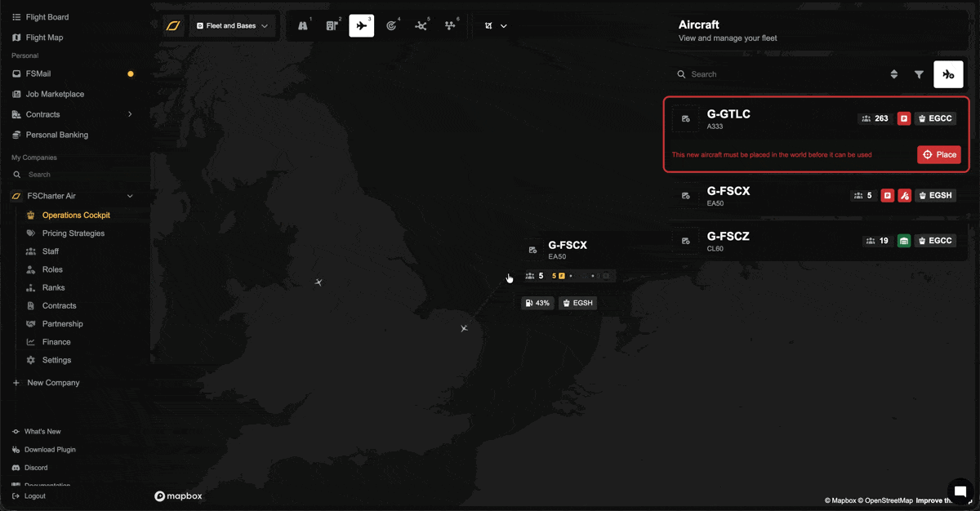Click the New Company link
The image size is (980, 511).
[x=53, y=383]
